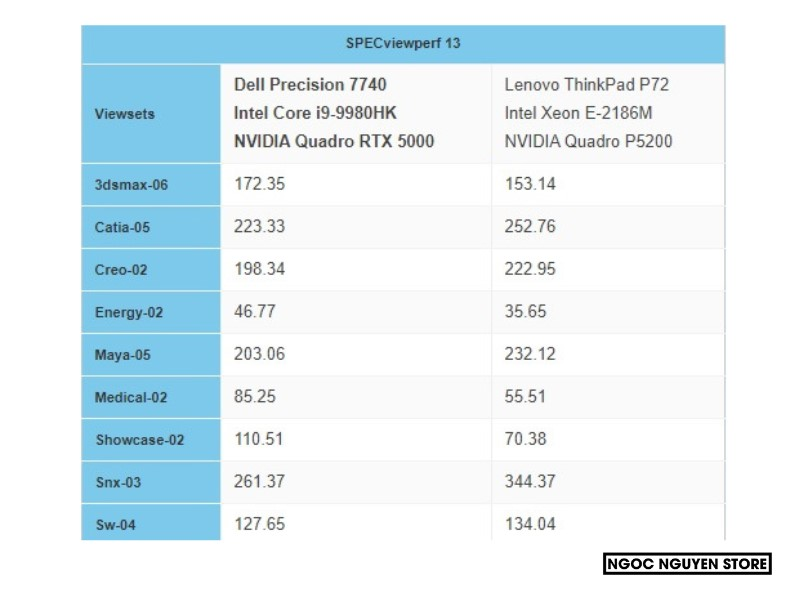800x600 pixels.
Task: Click the SPECviewperf 13 table title
Action: [x=403, y=44]
